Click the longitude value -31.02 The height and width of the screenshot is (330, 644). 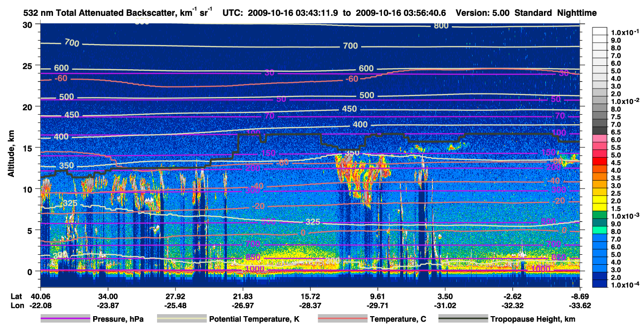pyautogui.click(x=445, y=305)
